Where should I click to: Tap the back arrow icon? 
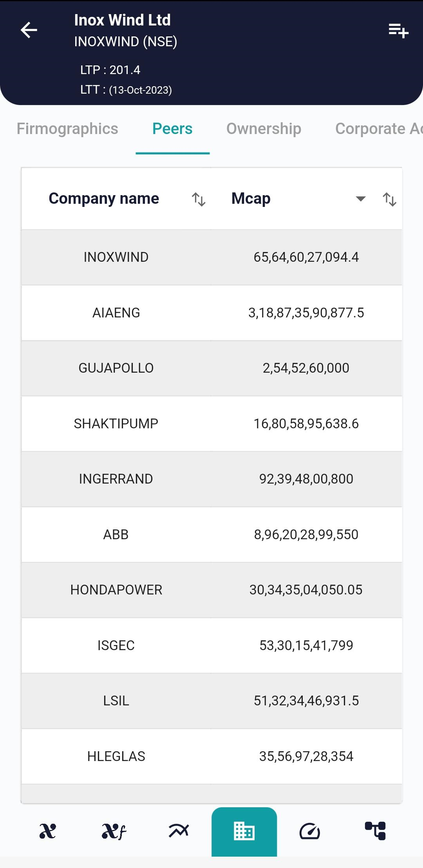pyautogui.click(x=29, y=30)
